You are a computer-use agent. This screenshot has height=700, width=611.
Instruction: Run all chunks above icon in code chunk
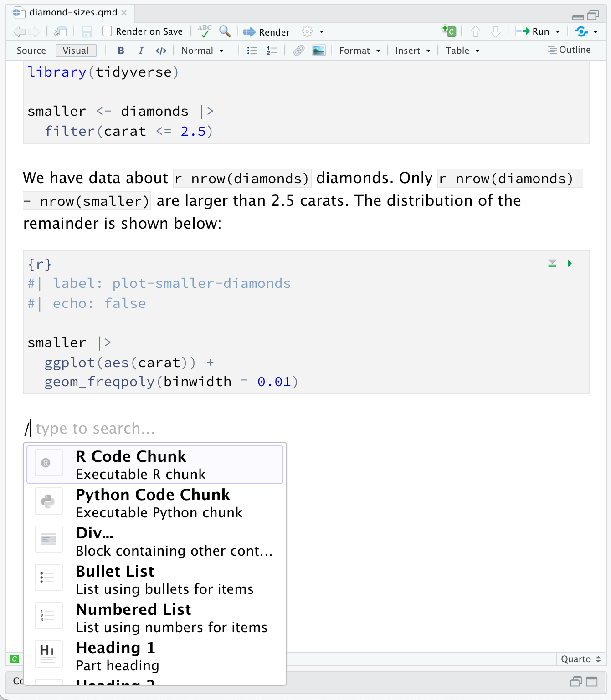pyautogui.click(x=552, y=263)
